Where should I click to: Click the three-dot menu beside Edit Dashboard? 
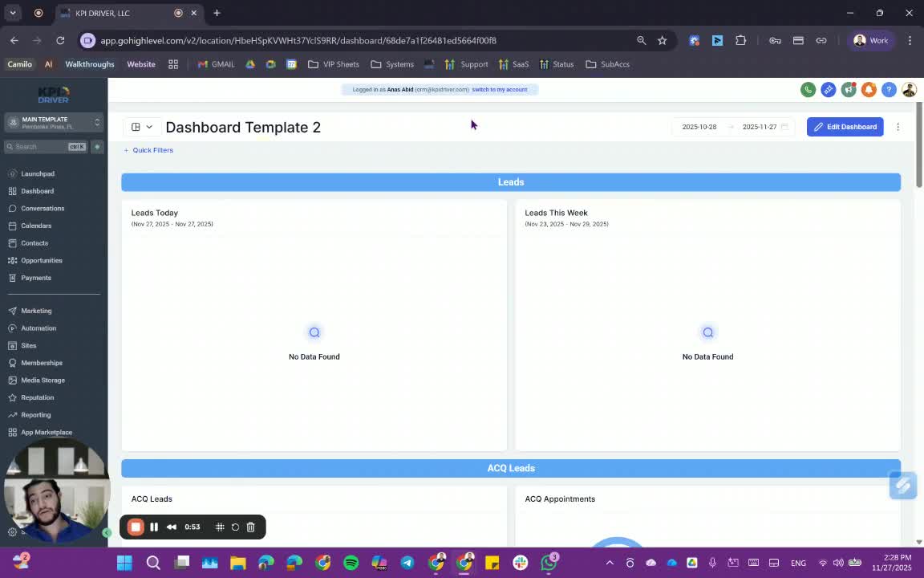pyautogui.click(x=898, y=127)
